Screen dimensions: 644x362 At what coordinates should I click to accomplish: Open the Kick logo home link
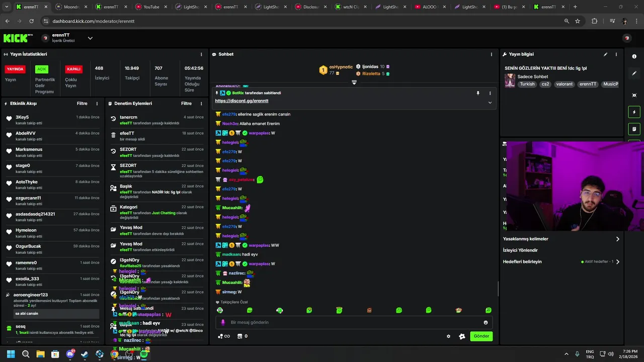click(x=18, y=38)
